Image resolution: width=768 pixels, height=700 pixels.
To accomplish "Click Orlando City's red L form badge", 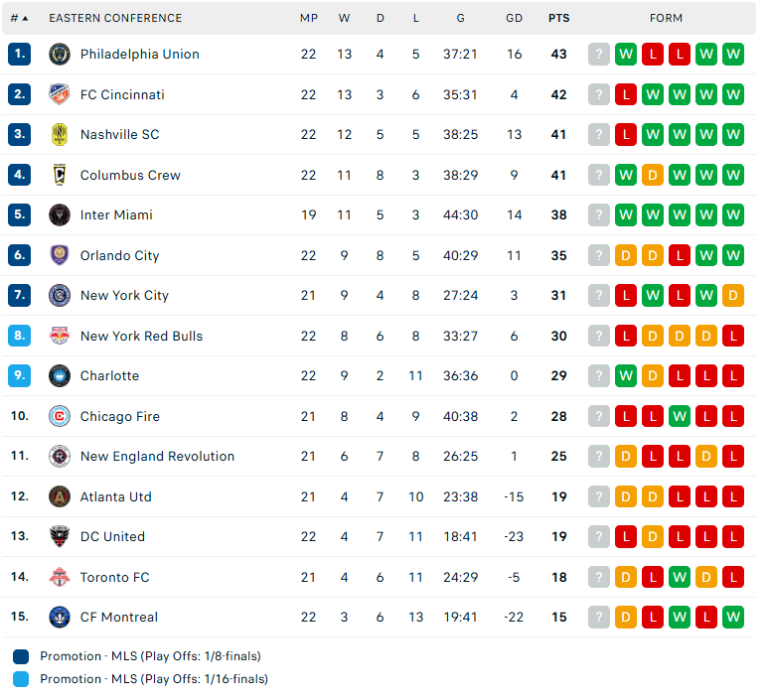I will coord(680,255).
